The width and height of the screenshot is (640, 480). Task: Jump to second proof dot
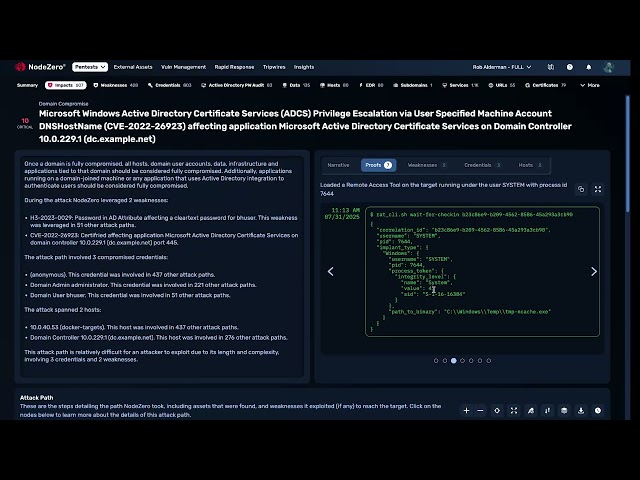[445, 361]
